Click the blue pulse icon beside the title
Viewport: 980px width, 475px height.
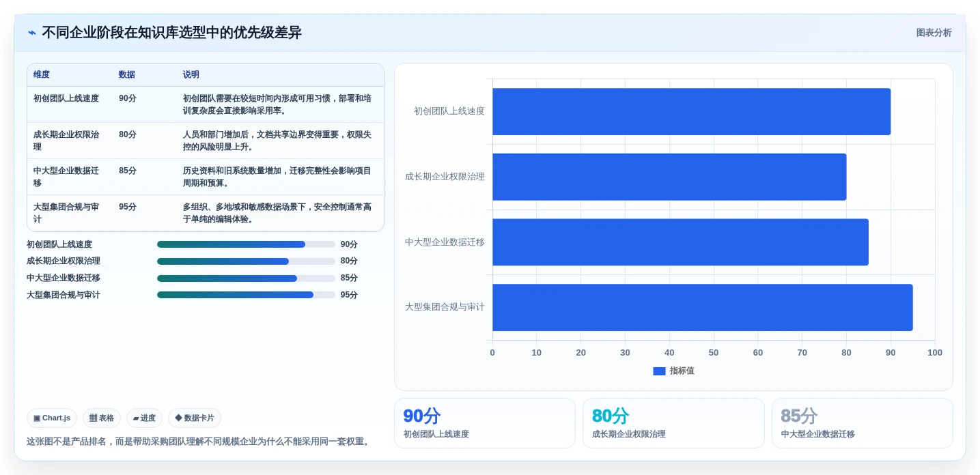[32, 33]
